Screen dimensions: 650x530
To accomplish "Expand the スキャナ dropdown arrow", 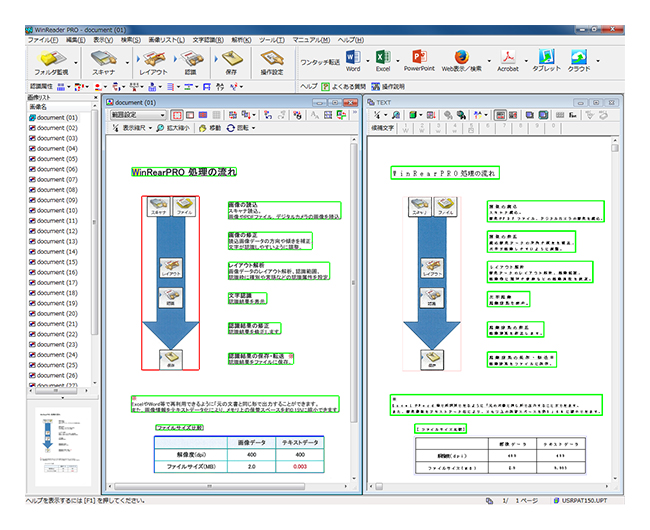I will coord(127,63).
